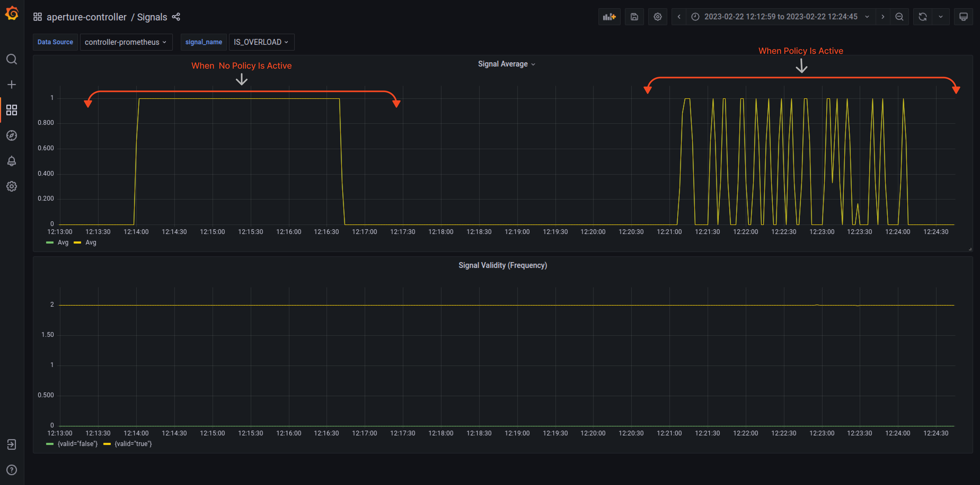Save the dashboard with the disk icon

tap(634, 17)
